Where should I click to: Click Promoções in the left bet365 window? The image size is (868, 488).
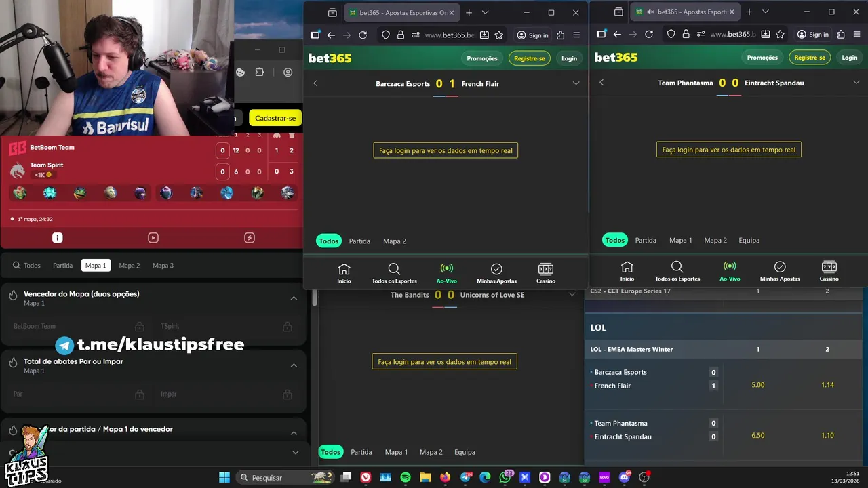(482, 58)
